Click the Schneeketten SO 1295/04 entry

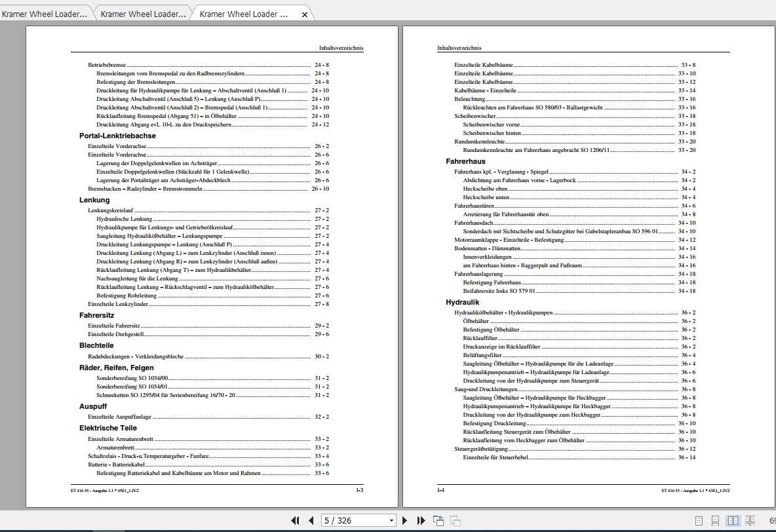pos(213,395)
